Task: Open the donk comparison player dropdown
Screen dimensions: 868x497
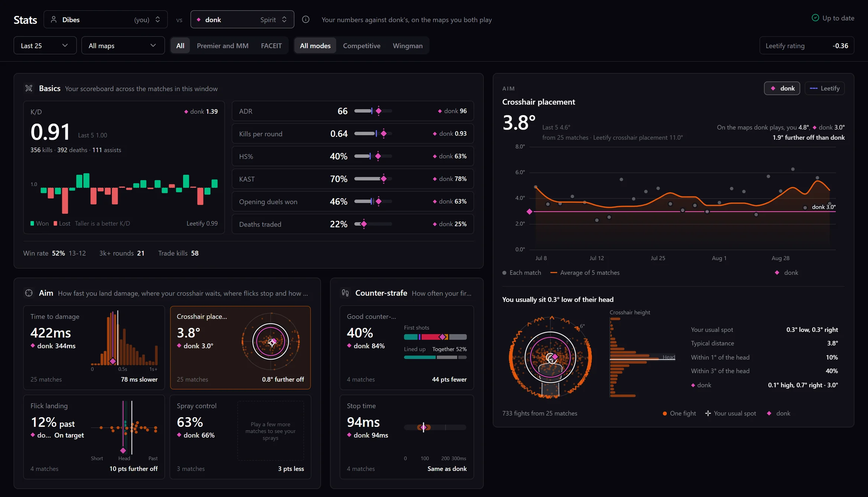Action: pyautogui.click(x=242, y=19)
